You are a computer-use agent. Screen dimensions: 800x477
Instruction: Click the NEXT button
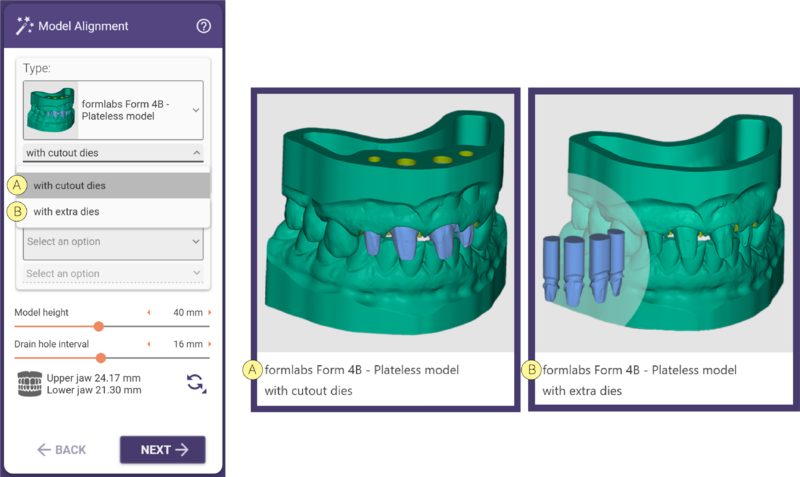[x=163, y=449]
